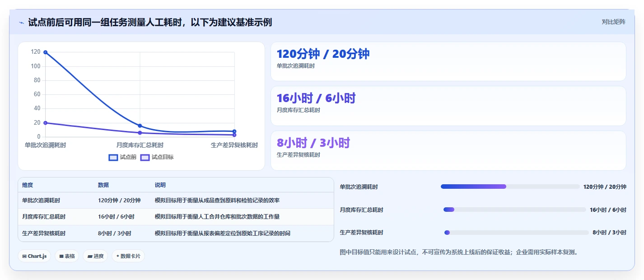
Task: Click the 生产差异复核耗时 progress bar
Action: coord(517,233)
